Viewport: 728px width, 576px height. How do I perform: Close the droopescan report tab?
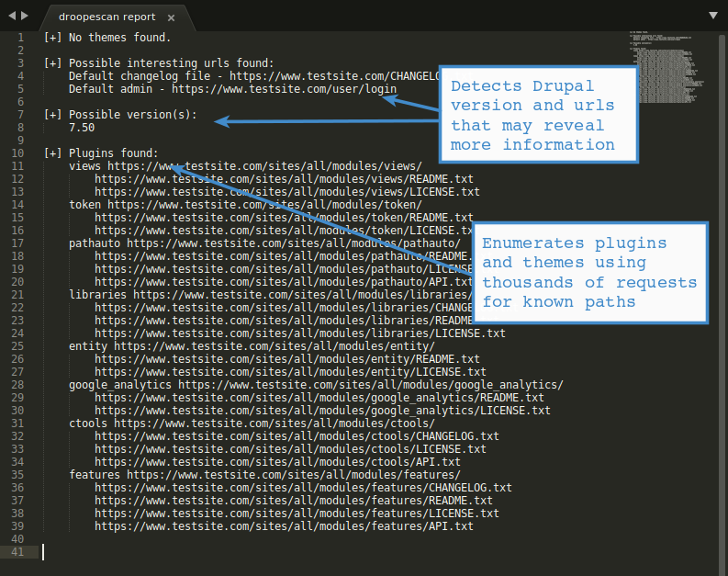pyautogui.click(x=172, y=17)
